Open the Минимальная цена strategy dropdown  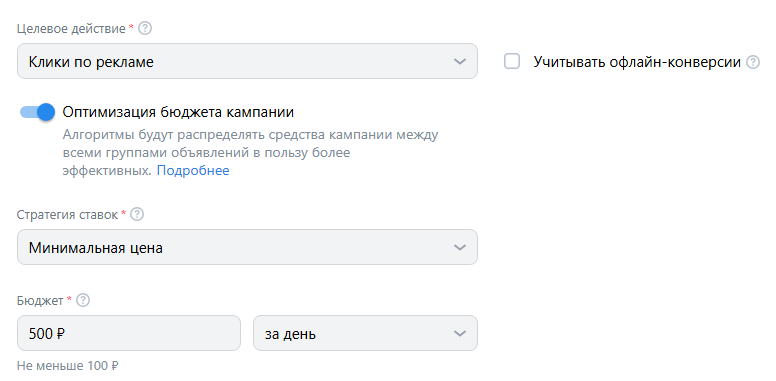(247, 247)
